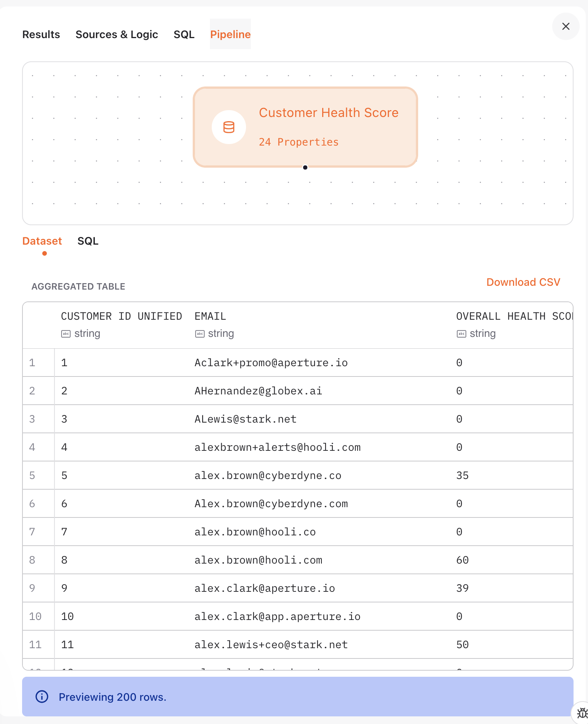
Task: Click the Customer ID Unified column header
Action: pyautogui.click(x=121, y=316)
